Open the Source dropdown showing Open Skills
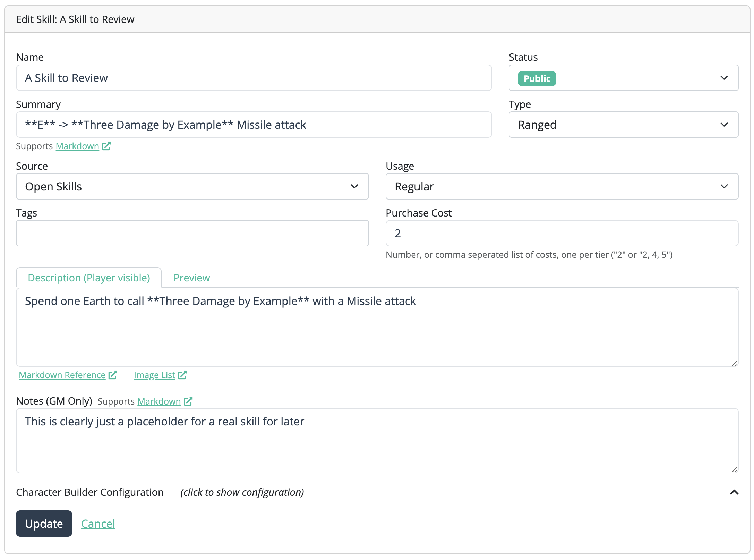754x560 pixels. [192, 187]
